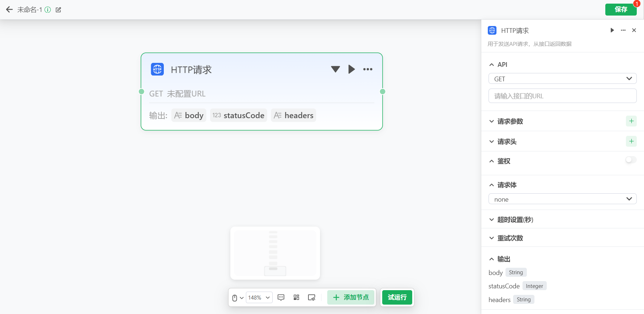
Task: Open more options in the HTTP请求 side panel
Action: point(623,30)
